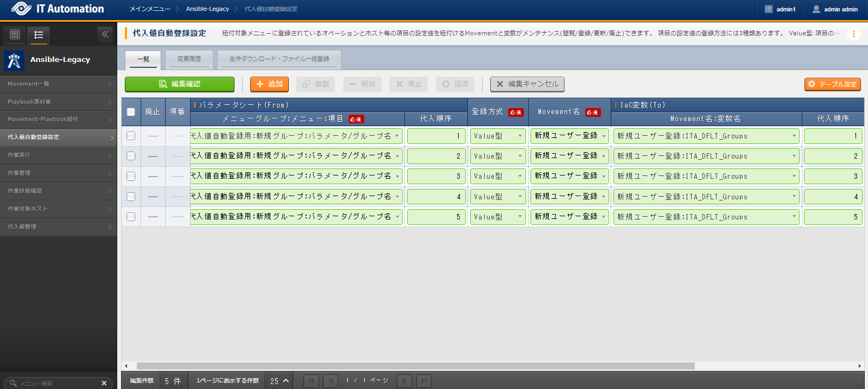The width and height of the screenshot is (868, 389).
Task: Click the admin admin user icon
Action: (x=816, y=9)
